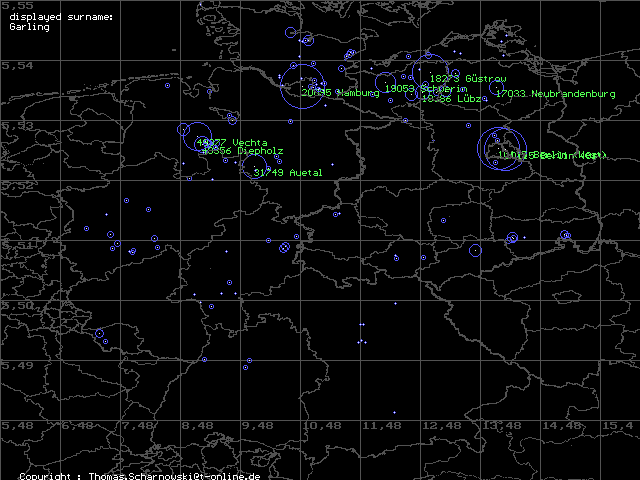Click the crossed-circle marker in map center
Screen dimensions: 640x480
[284, 247]
